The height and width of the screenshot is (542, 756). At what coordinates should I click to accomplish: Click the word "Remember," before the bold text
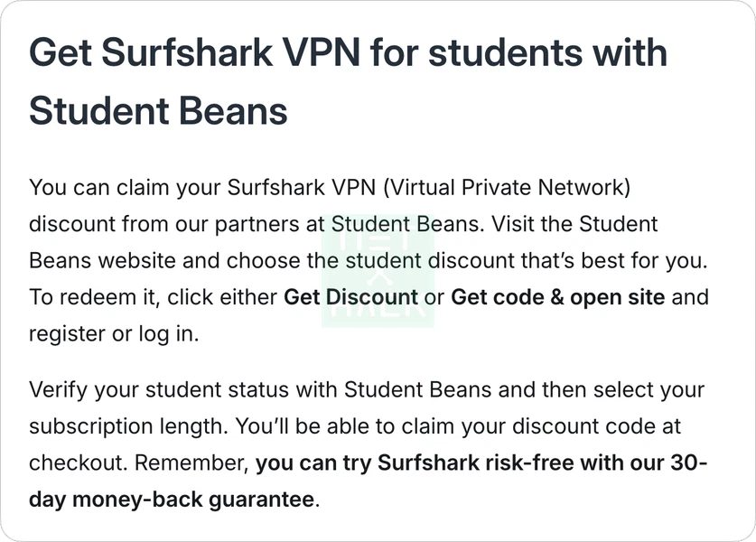[x=191, y=463]
